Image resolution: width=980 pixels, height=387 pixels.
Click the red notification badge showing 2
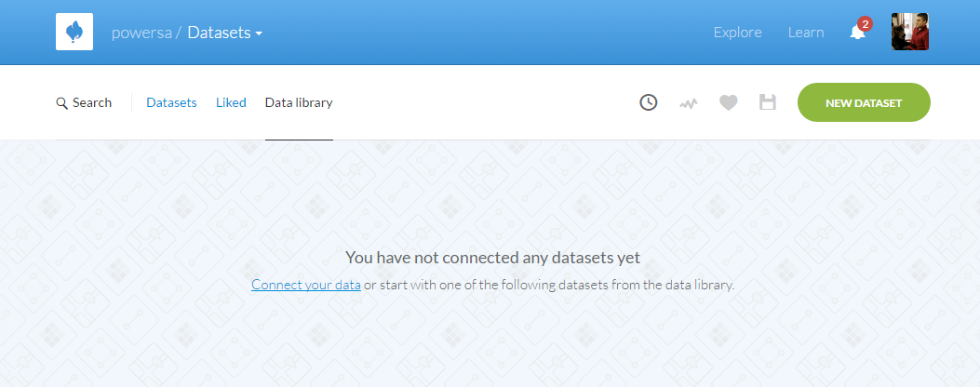pyautogui.click(x=865, y=24)
